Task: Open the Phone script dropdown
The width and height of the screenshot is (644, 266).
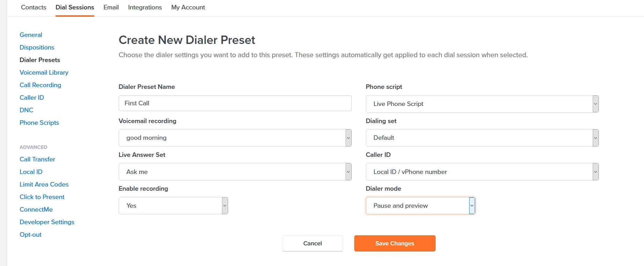Action: point(482,104)
